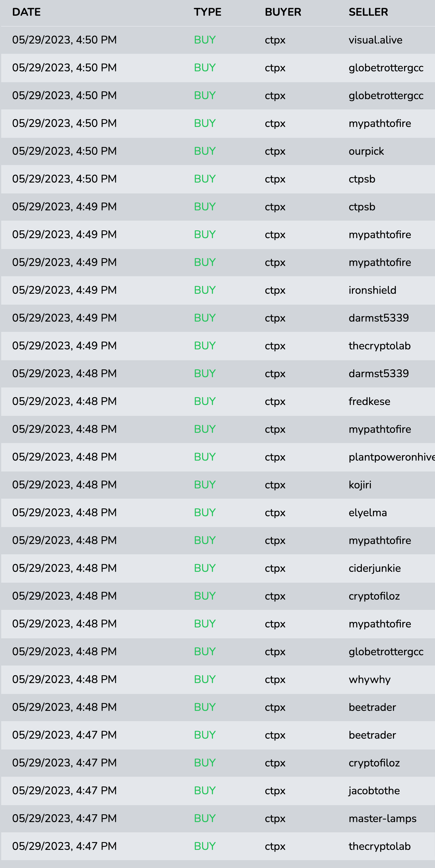The height and width of the screenshot is (868, 435).
Task: Open seller fredkese link
Action: tap(369, 401)
